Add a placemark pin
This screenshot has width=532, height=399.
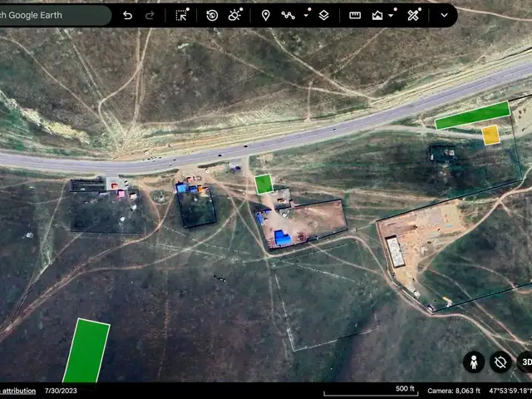pyautogui.click(x=266, y=15)
